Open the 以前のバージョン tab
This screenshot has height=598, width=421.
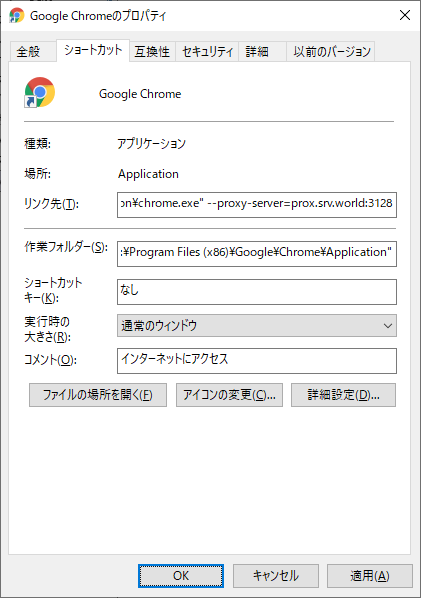tap(331, 51)
